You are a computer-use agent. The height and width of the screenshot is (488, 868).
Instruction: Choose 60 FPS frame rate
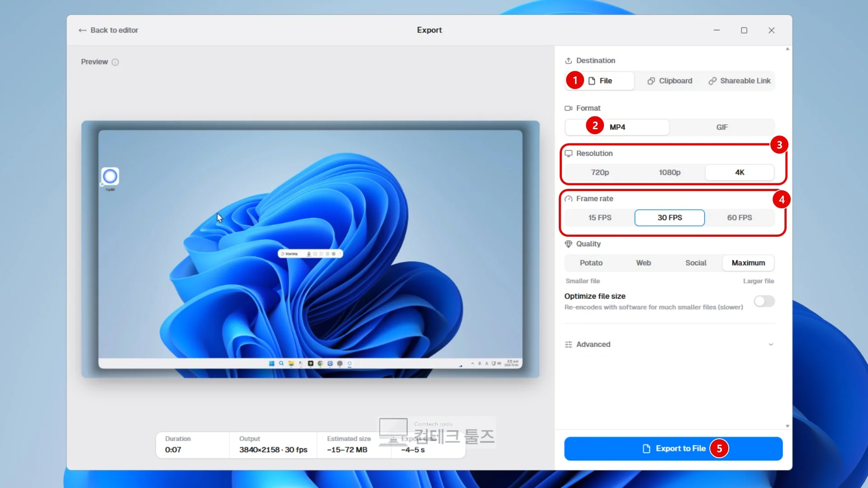tap(740, 218)
